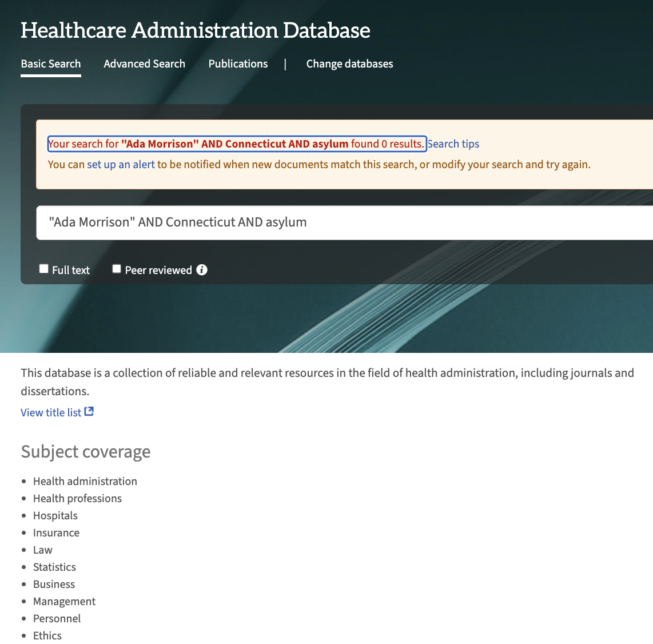The image size is (653, 644).
Task: Switch to the Basic Search tab
Action: pyautogui.click(x=51, y=64)
